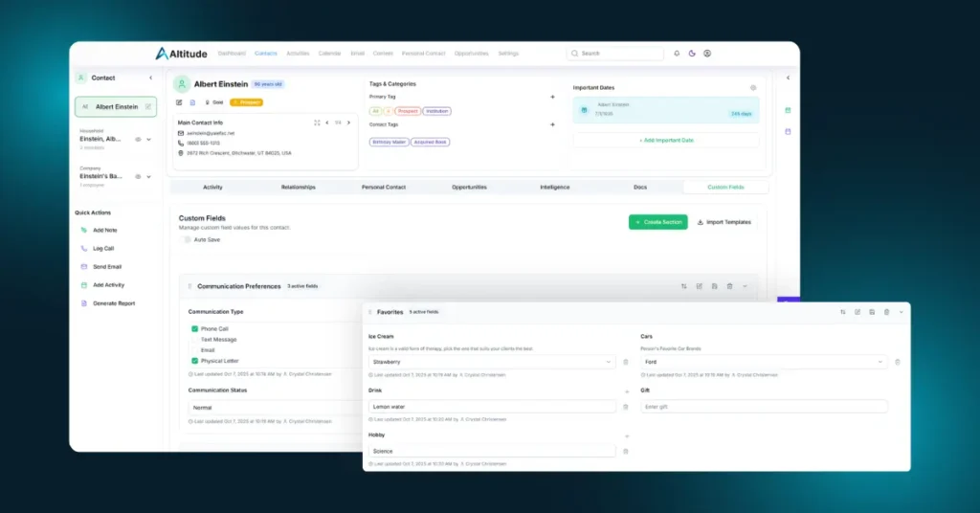The height and width of the screenshot is (513, 980).
Task: Delete the Favorites section
Action: (x=886, y=312)
